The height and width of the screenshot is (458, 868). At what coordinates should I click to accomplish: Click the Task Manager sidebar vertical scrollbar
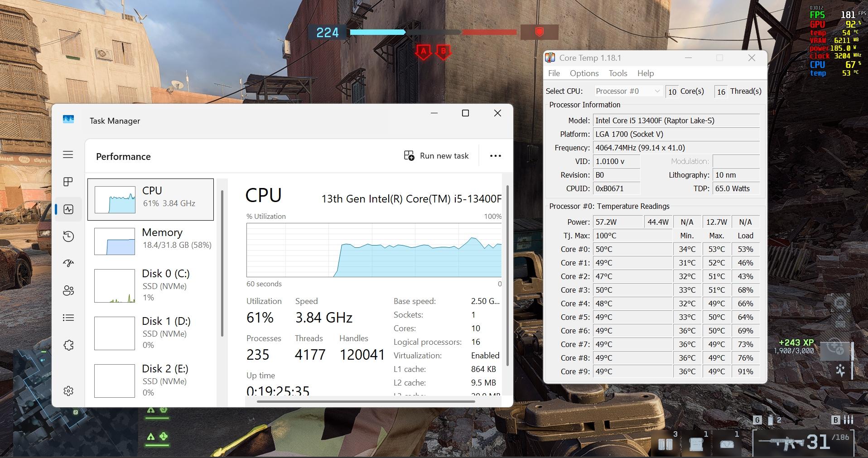(222, 264)
